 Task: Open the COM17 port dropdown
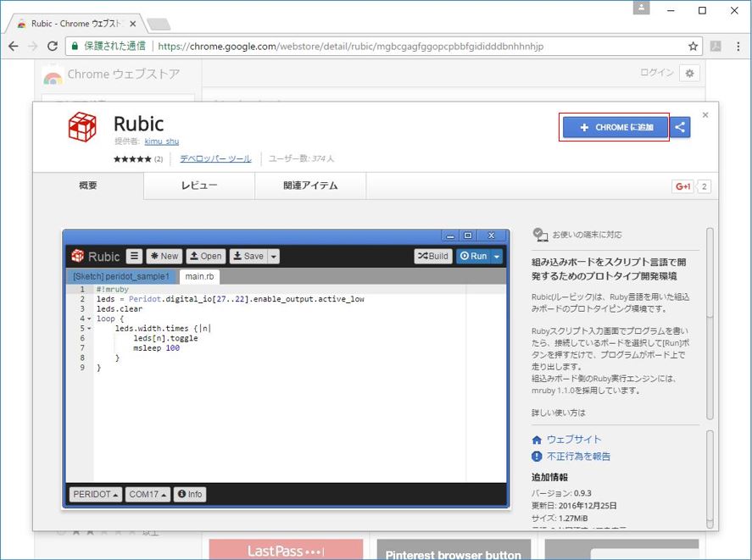coord(148,494)
